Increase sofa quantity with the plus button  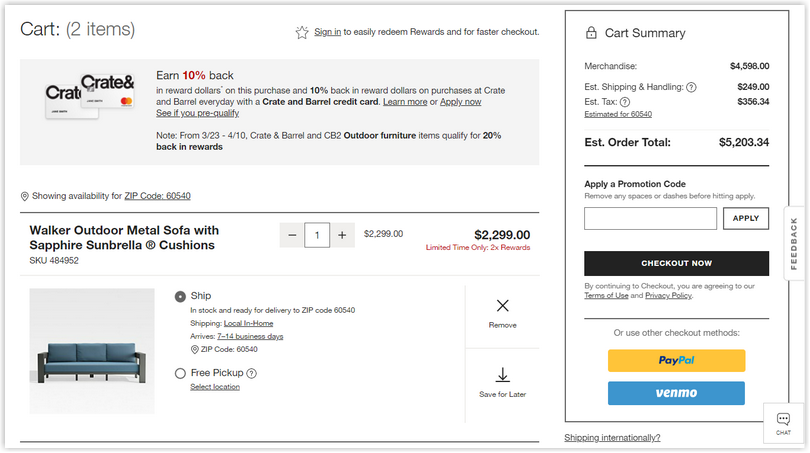click(342, 236)
